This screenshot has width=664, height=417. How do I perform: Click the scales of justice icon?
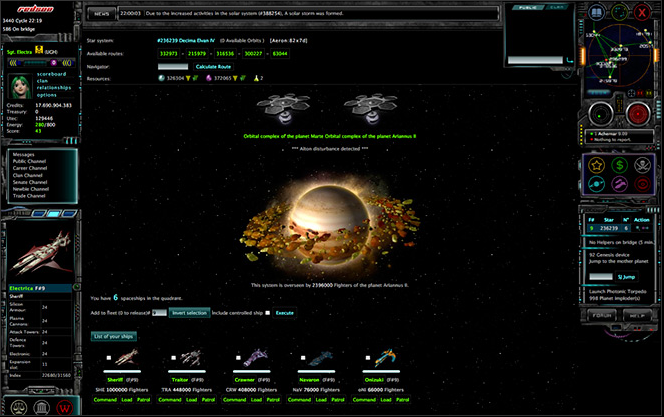(x=19, y=408)
